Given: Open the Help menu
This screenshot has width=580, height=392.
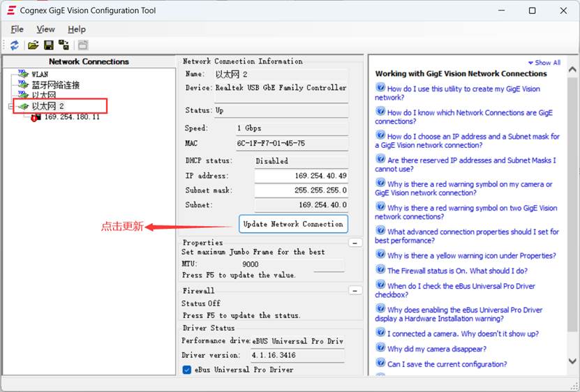Looking at the screenshot, I should coord(77,29).
